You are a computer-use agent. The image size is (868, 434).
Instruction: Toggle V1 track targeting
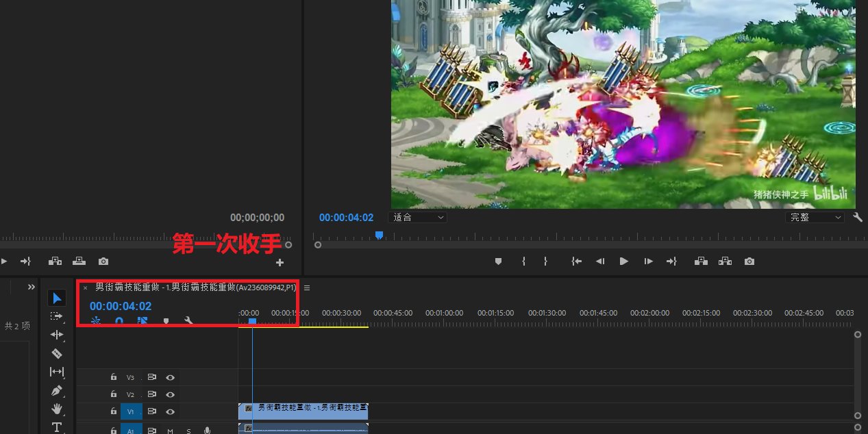[132, 411]
